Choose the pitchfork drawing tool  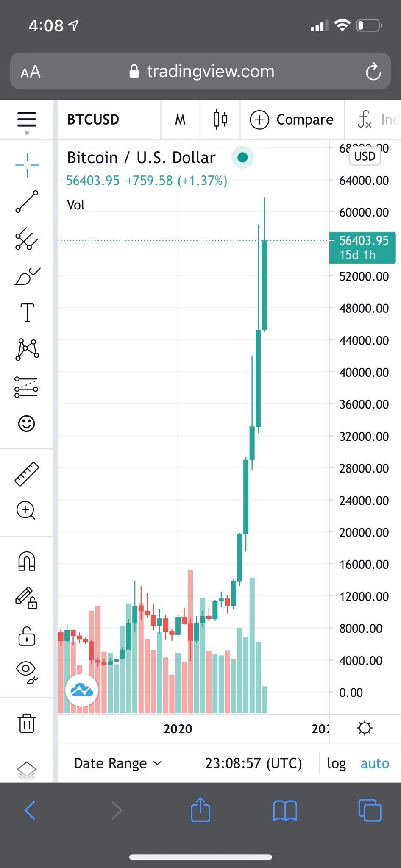[x=27, y=239]
